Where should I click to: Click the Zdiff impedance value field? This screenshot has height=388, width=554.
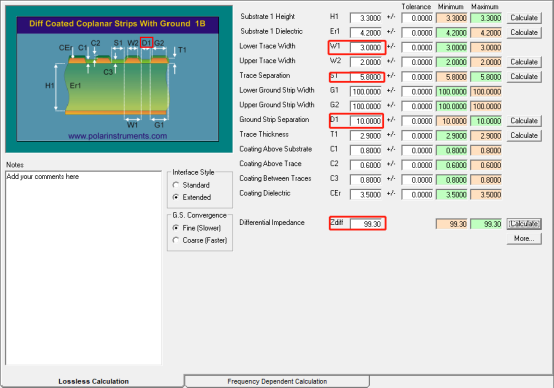point(366,224)
